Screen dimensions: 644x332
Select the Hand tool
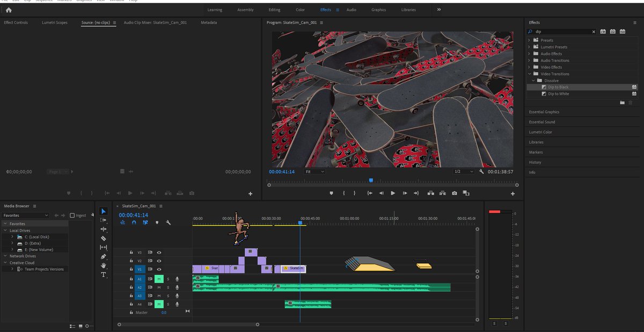pyautogui.click(x=104, y=265)
